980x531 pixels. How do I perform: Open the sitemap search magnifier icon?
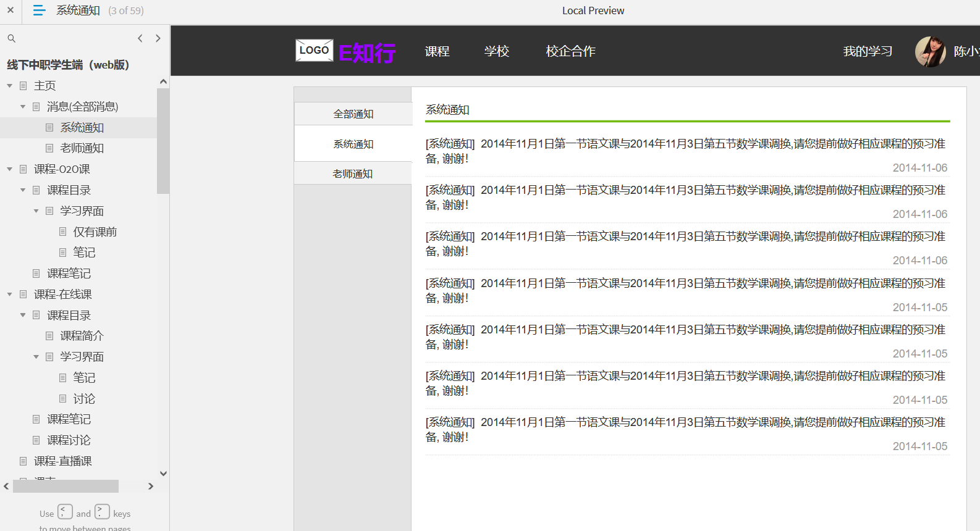(x=11, y=38)
